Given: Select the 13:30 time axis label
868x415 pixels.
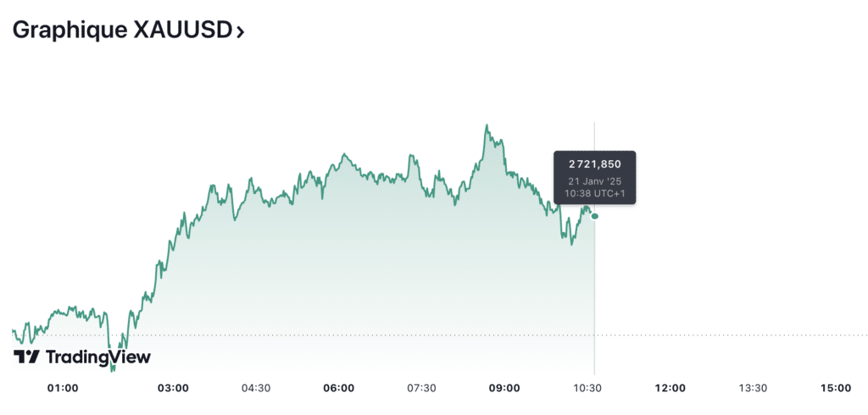Looking at the screenshot, I should click(753, 388).
